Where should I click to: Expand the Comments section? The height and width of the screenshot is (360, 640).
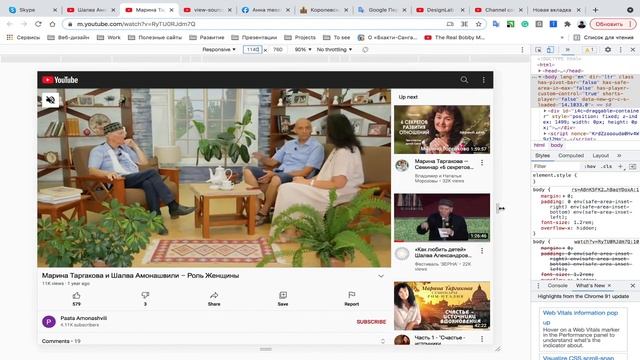tap(382, 341)
